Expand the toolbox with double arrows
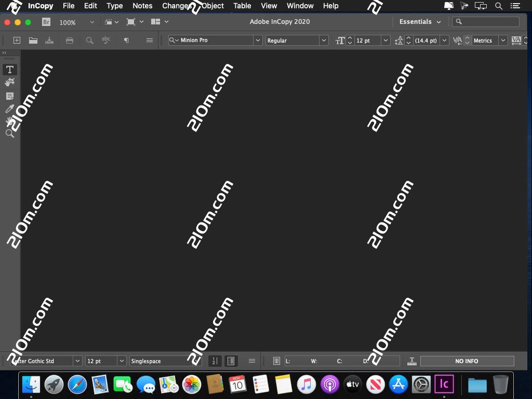The width and height of the screenshot is (532, 399). [x=4, y=53]
